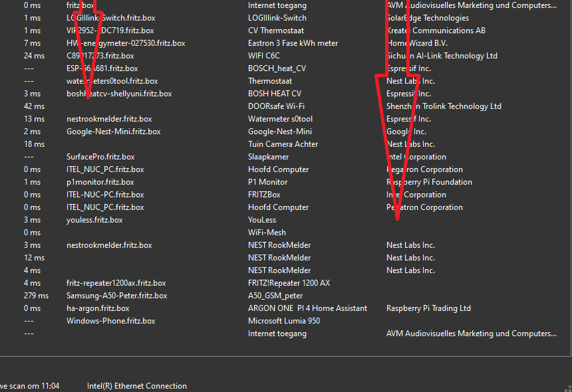
Task: Click the Raspberry Pi Foundation vendor
Action: (x=430, y=182)
